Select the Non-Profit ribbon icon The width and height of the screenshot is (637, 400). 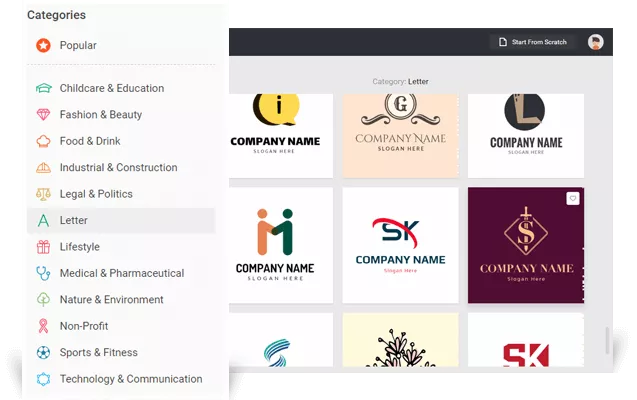point(43,326)
